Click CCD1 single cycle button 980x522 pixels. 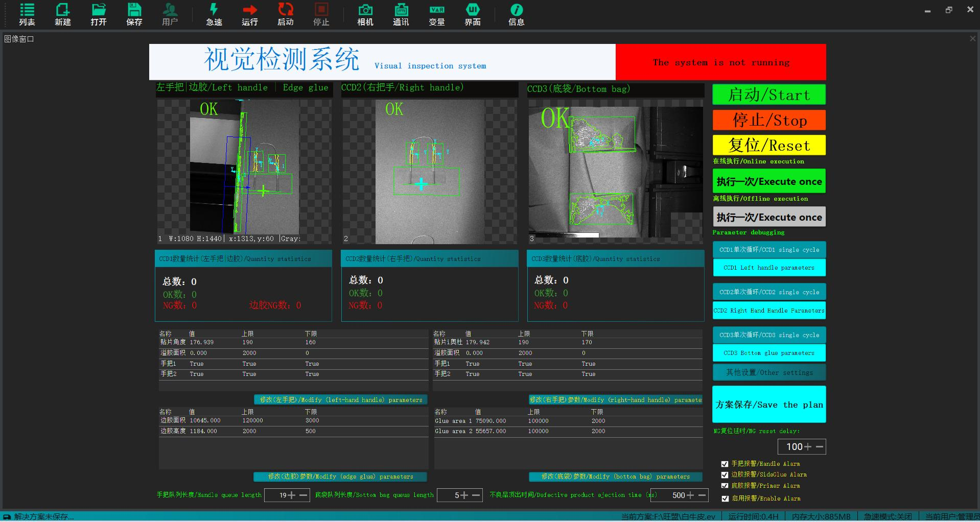tap(769, 250)
